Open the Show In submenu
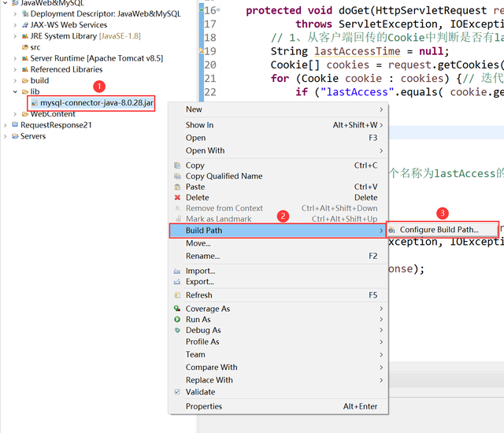 click(278, 125)
